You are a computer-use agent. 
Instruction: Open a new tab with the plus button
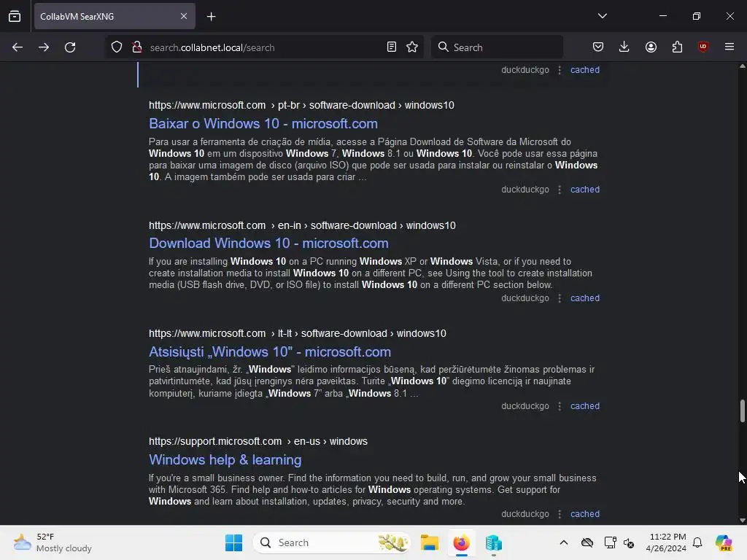[211, 17]
